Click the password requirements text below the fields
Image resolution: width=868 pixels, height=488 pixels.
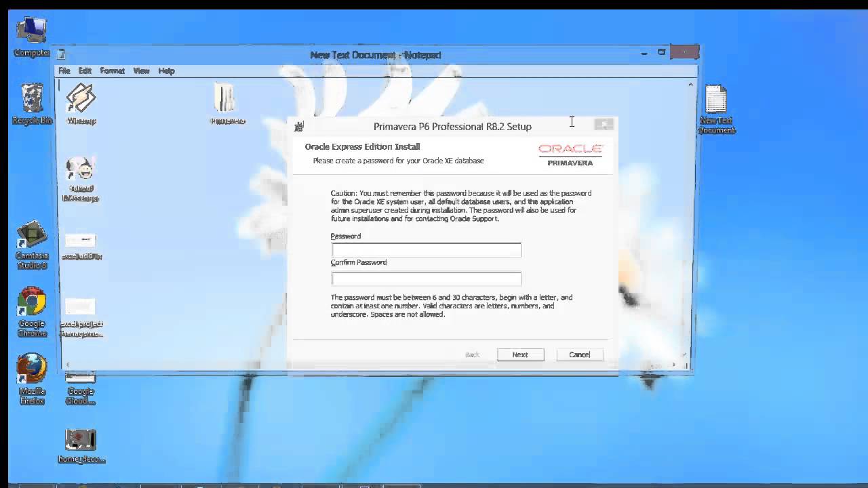point(452,306)
